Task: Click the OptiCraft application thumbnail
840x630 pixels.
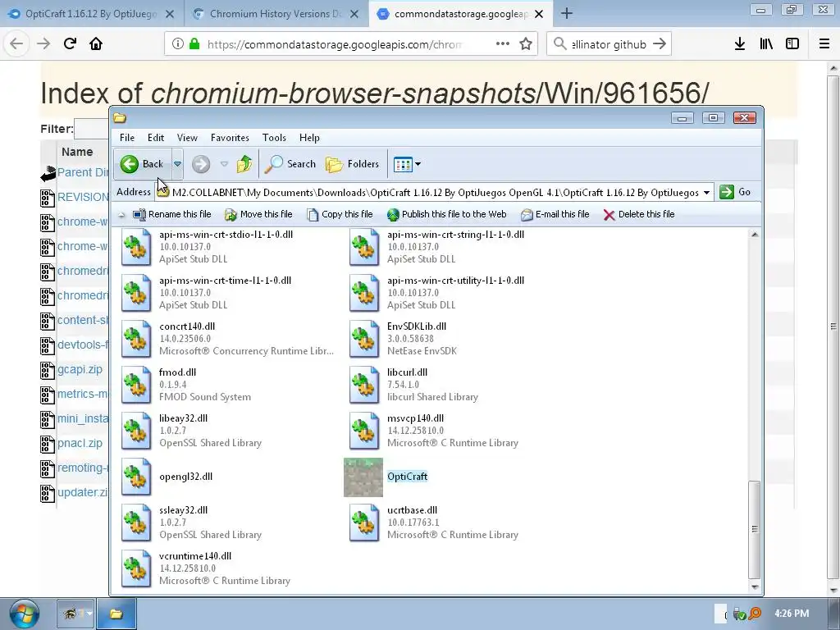Action: tap(363, 477)
